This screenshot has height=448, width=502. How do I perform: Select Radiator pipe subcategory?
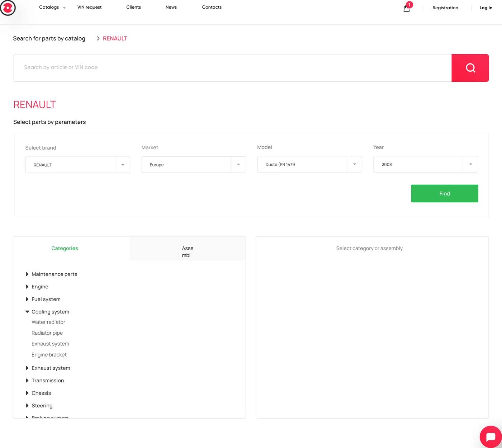pos(47,333)
